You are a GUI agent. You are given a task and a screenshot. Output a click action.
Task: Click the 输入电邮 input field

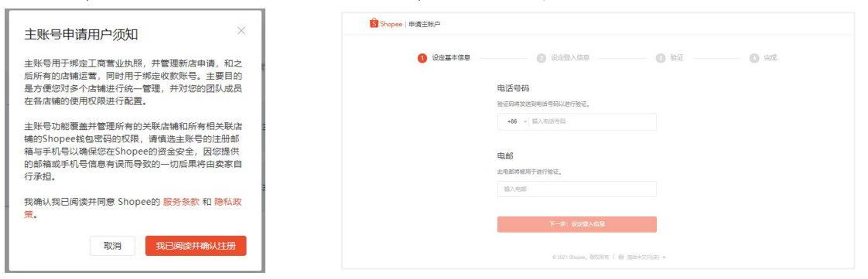pos(577,189)
